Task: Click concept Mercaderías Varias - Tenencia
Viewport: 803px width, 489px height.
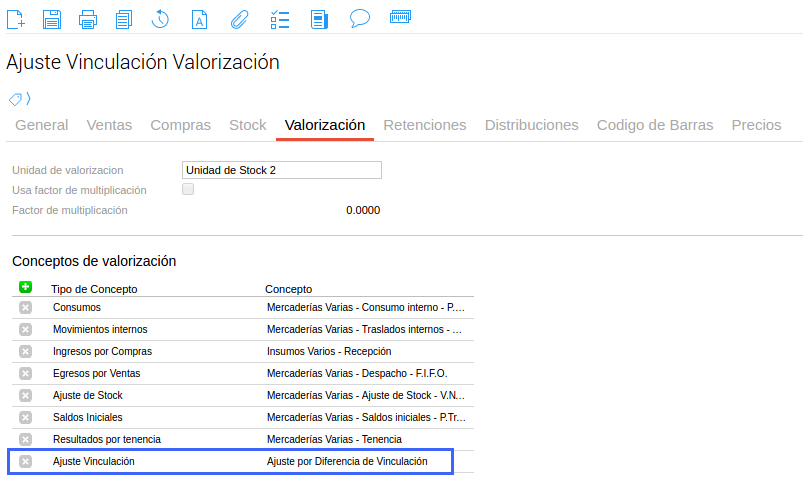Action: tap(334, 439)
